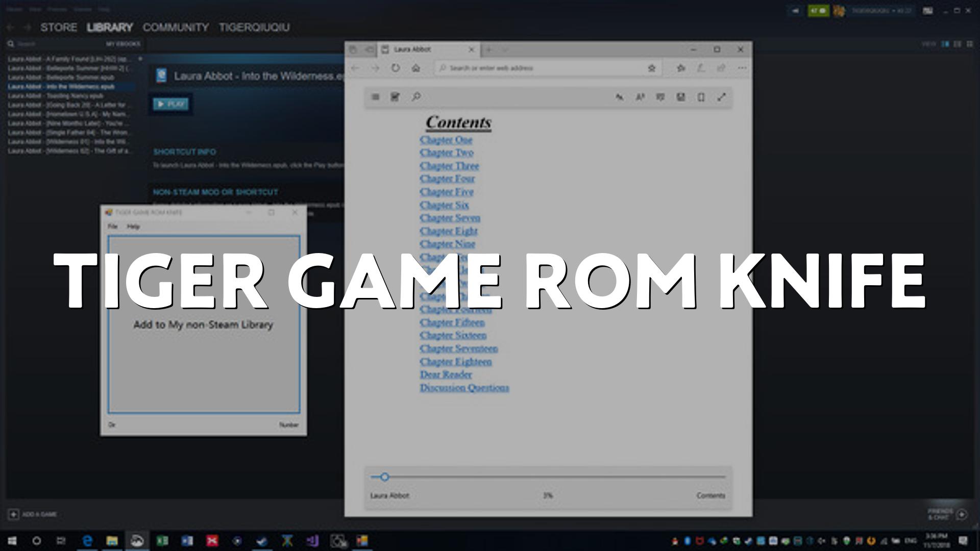
Task: Open Help menu in Tiger Game ROM Knife
Action: [133, 227]
